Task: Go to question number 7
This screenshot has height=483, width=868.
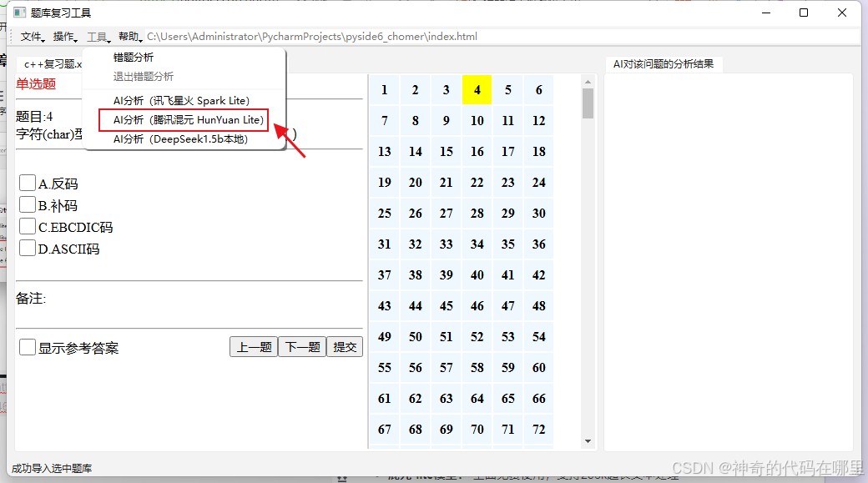Action: tap(384, 121)
